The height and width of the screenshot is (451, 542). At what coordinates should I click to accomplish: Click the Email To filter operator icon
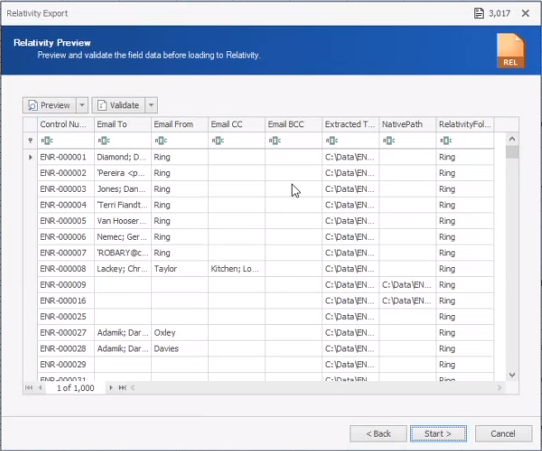[104, 140]
